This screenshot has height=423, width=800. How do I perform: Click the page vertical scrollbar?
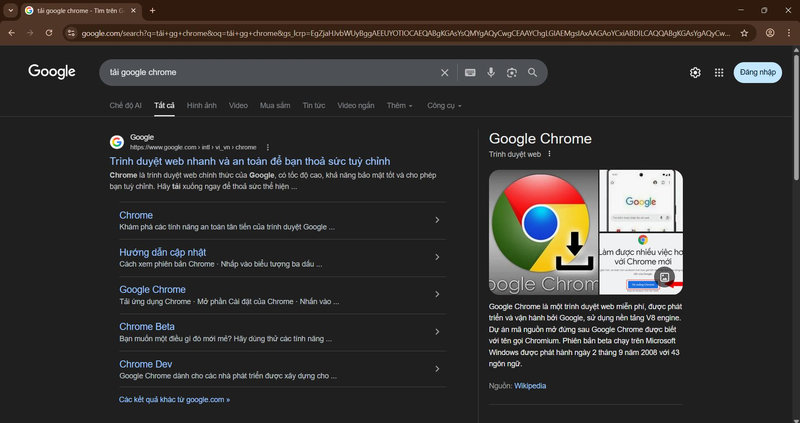tap(796, 115)
